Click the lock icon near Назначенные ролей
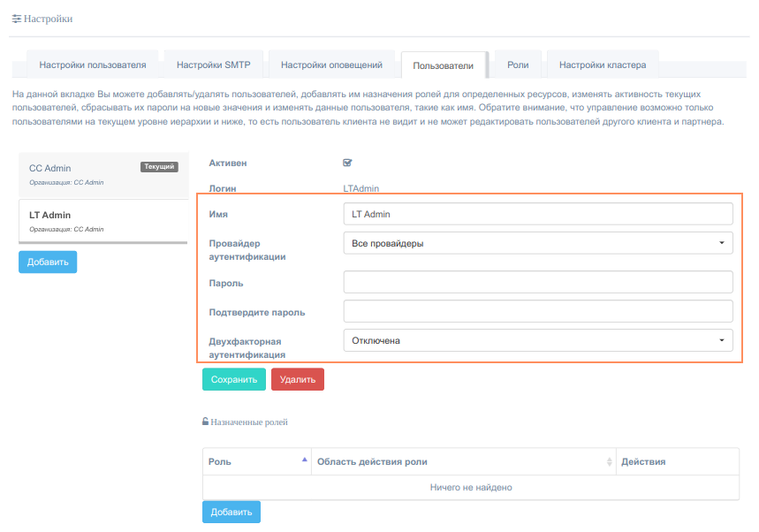The image size is (759, 532). [206, 422]
